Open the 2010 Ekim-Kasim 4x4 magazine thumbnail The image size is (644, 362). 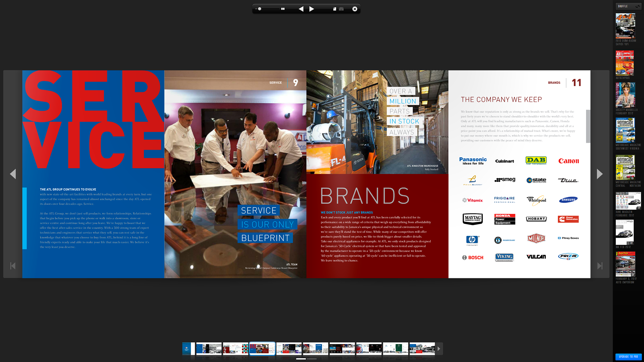click(x=625, y=26)
